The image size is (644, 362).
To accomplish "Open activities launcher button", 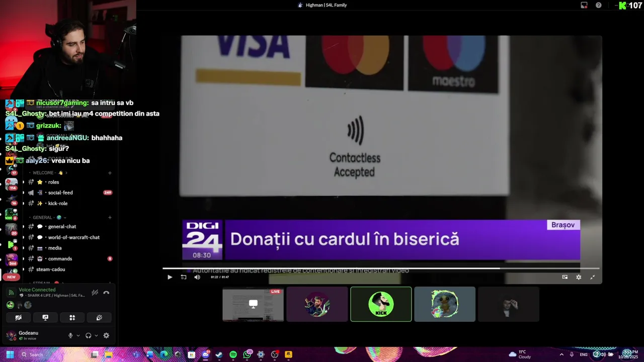I will point(72,317).
